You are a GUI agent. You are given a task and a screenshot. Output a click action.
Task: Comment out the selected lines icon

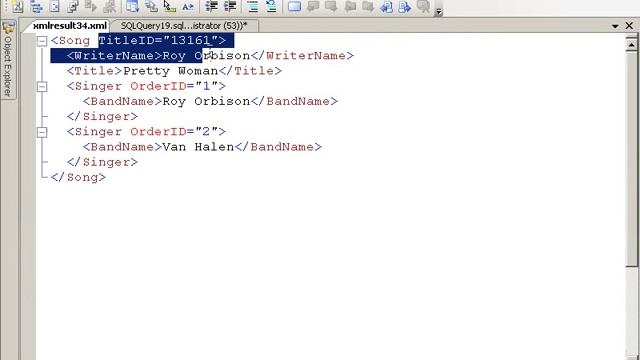point(253,6)
